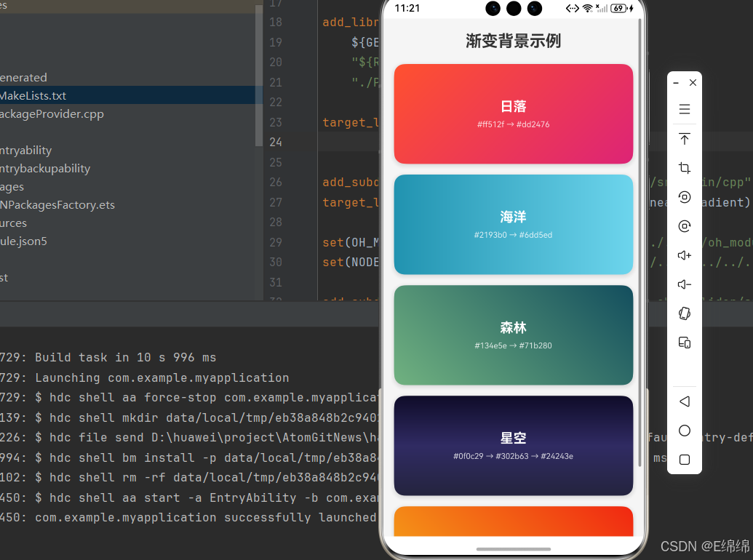Click the target_l code on line 23

[351, 122]
